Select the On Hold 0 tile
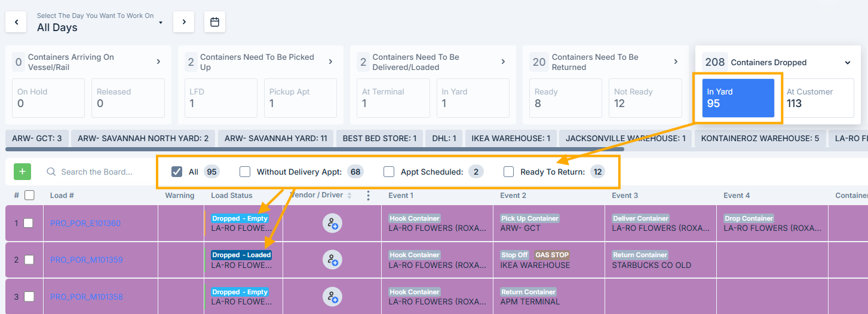 [48, 98]
